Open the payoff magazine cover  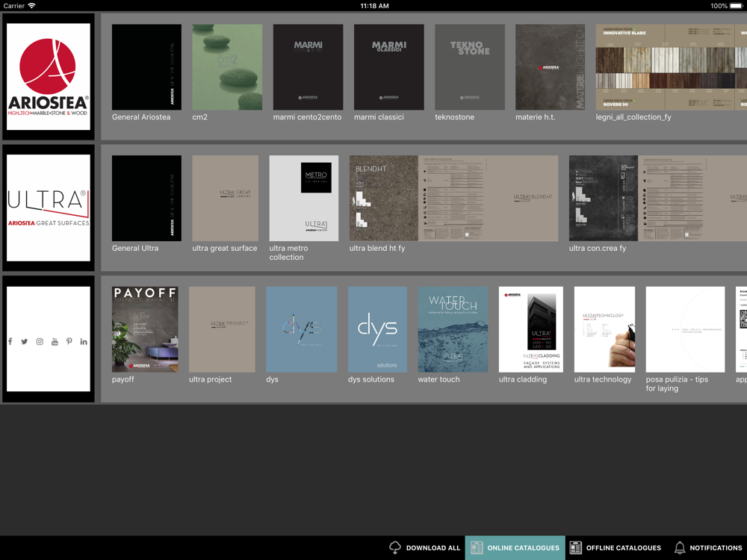(x=145, y=329)
